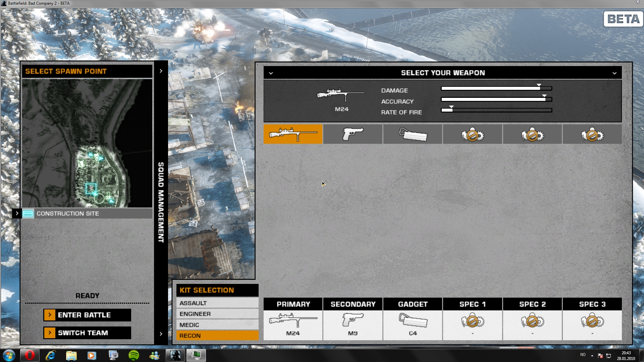Click the Select Your Weapon title
The height and width of the screenshot is (362, 644).
[x=443, y=73]
